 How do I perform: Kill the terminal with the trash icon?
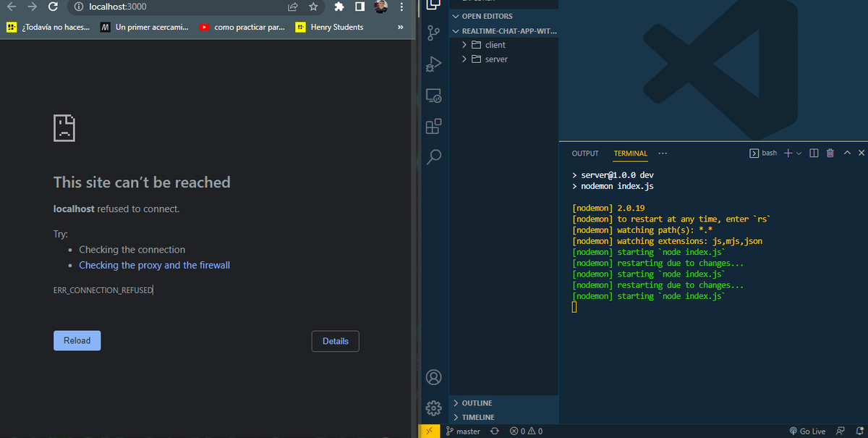830,153
